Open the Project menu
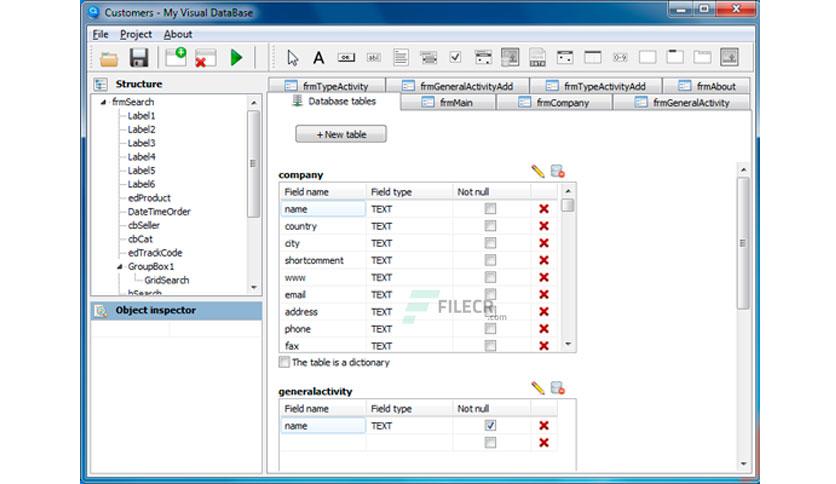 tap(136, 34)
